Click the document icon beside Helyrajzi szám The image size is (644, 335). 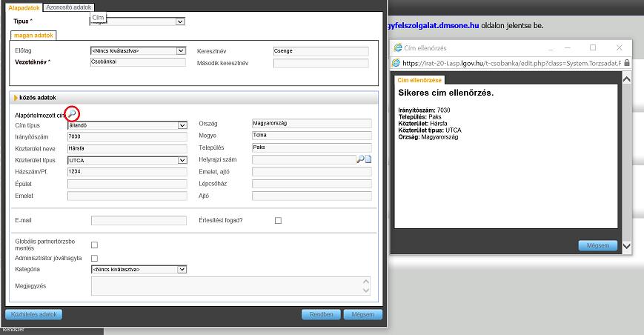pos(368,159)
